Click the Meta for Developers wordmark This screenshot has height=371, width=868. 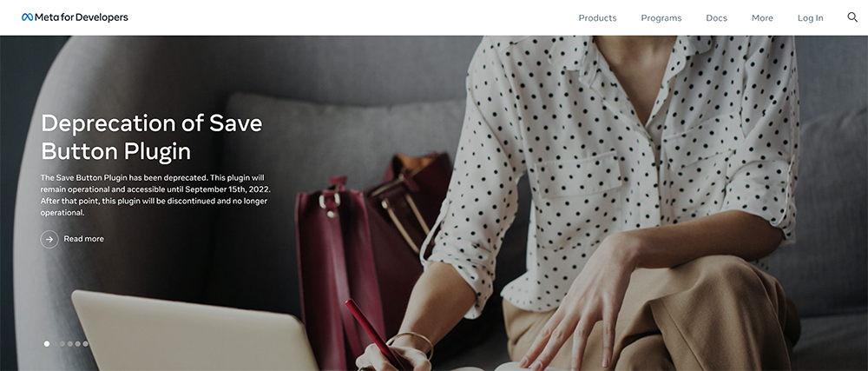click(82, 17)
